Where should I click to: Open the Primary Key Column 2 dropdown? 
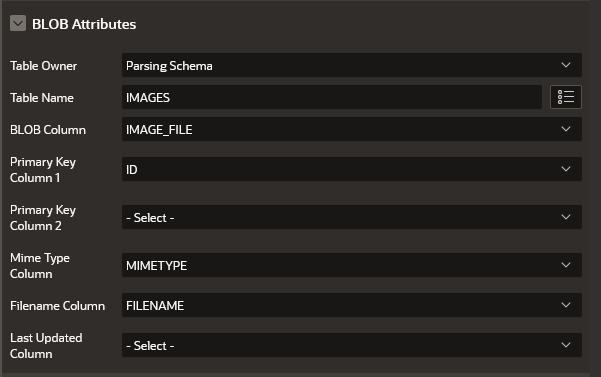pyautogui.click(x=351, y=217)
